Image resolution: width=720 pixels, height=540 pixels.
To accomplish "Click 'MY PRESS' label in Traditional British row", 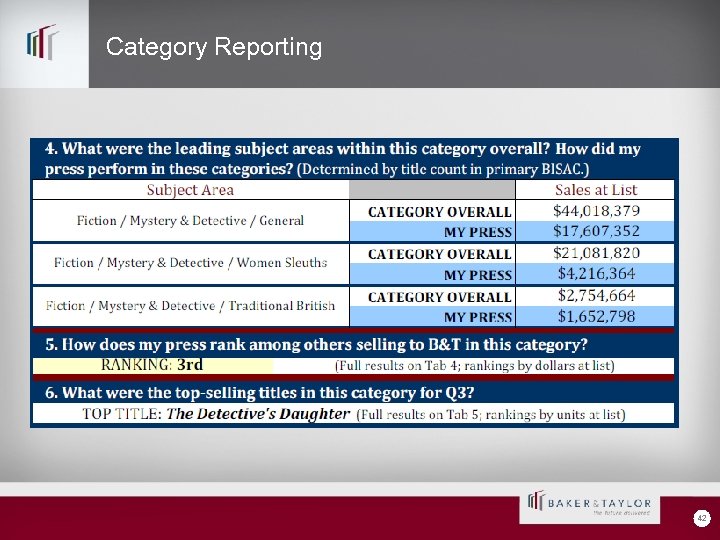I will [x=478, y=317].
